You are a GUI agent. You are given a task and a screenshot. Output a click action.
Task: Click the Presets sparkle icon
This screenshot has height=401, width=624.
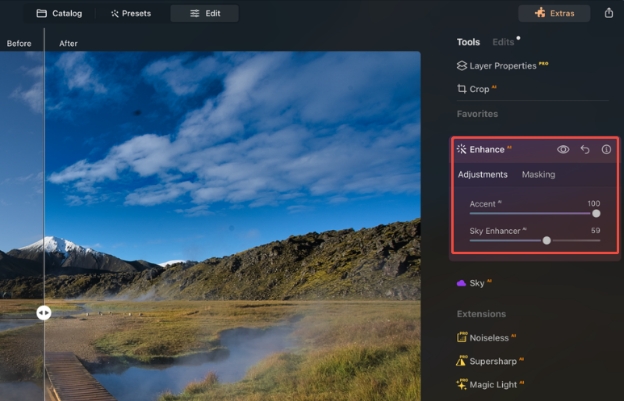[x=115, y=14]
